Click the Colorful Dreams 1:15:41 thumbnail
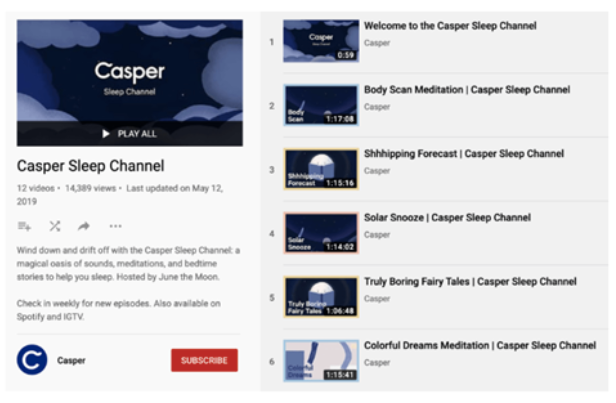616x403 pixels. [321, 361]
